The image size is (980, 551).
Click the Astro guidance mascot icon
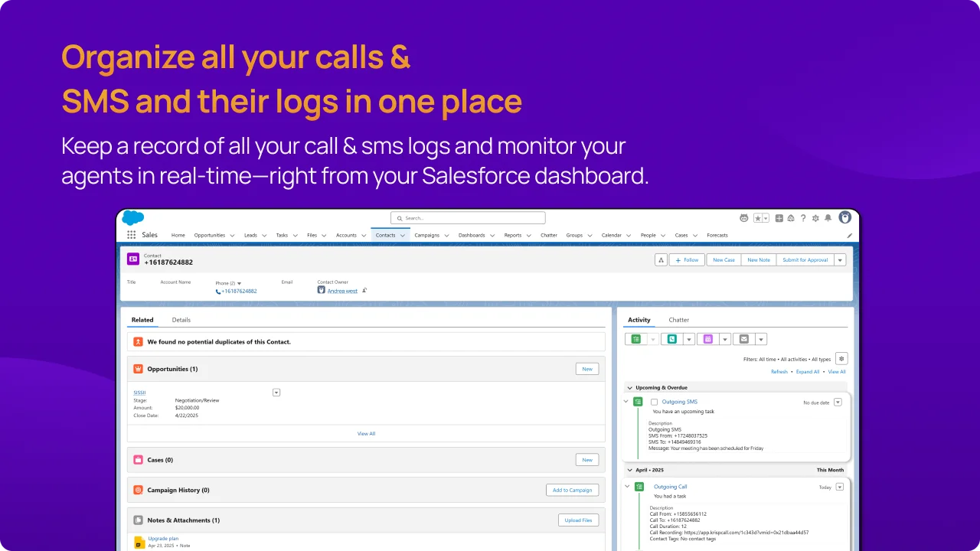743,218
